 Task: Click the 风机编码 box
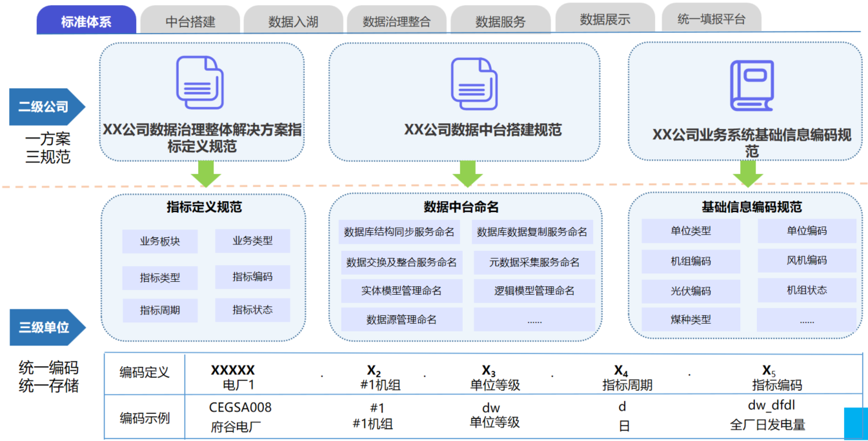[x=807, y=260]
